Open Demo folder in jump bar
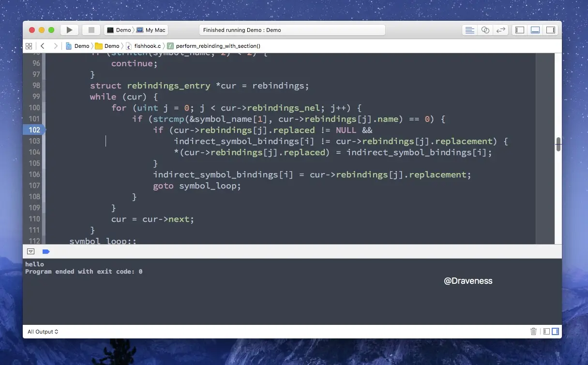This screenshot has height=365, width=588. point(107,46)
